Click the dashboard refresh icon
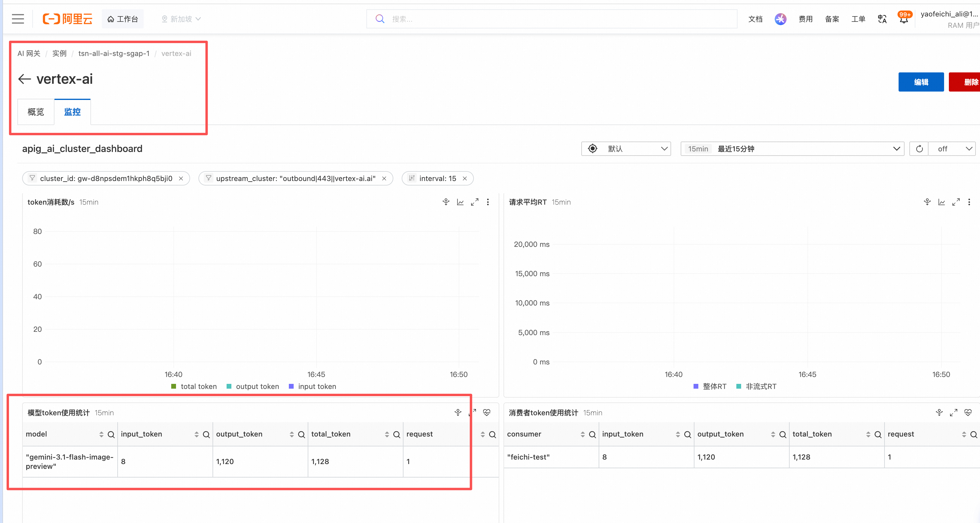The width and height of the screenshot is (980, 523). click(919, 149)
